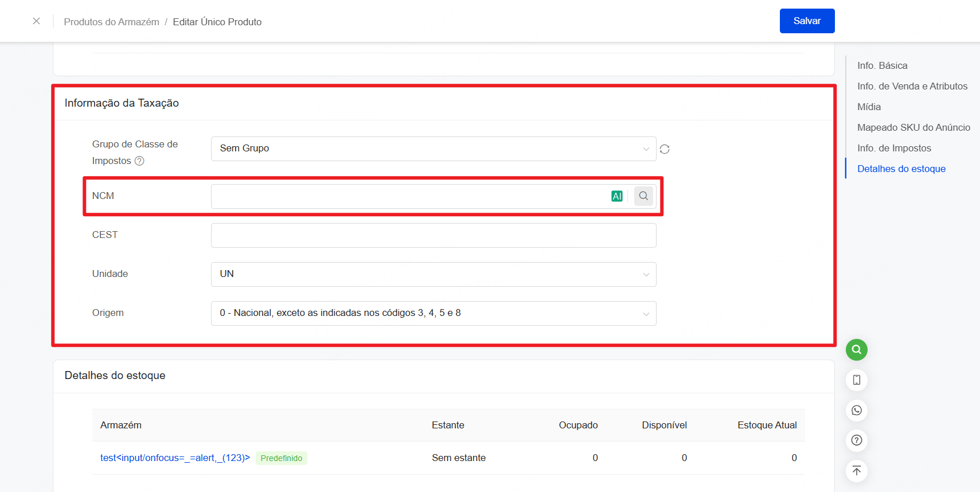Click the NCM search magnifier icon

(x=643, y=196)
